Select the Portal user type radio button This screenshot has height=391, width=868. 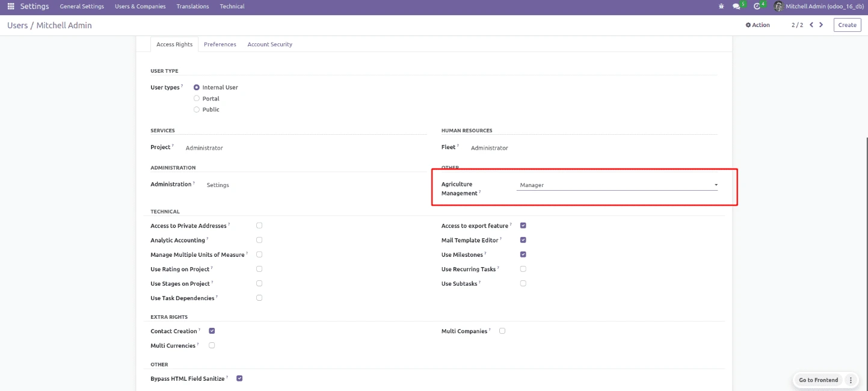pos(197,99)
